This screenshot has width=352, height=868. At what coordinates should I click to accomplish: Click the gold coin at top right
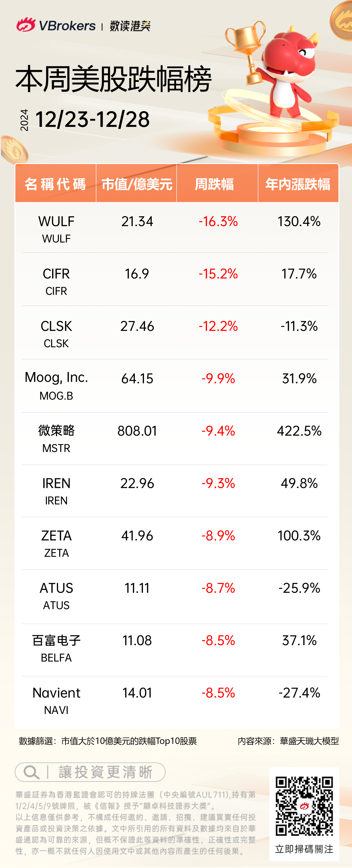(x=342, y=22)
